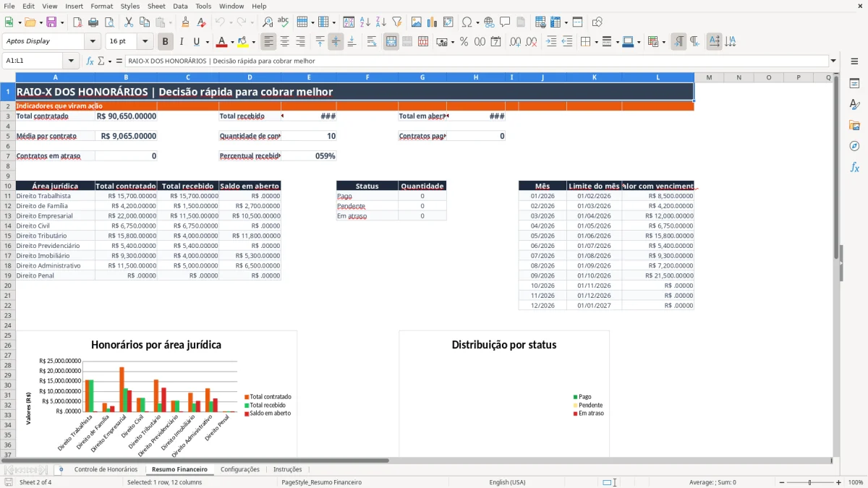Click the formula input line

point(477,61)
